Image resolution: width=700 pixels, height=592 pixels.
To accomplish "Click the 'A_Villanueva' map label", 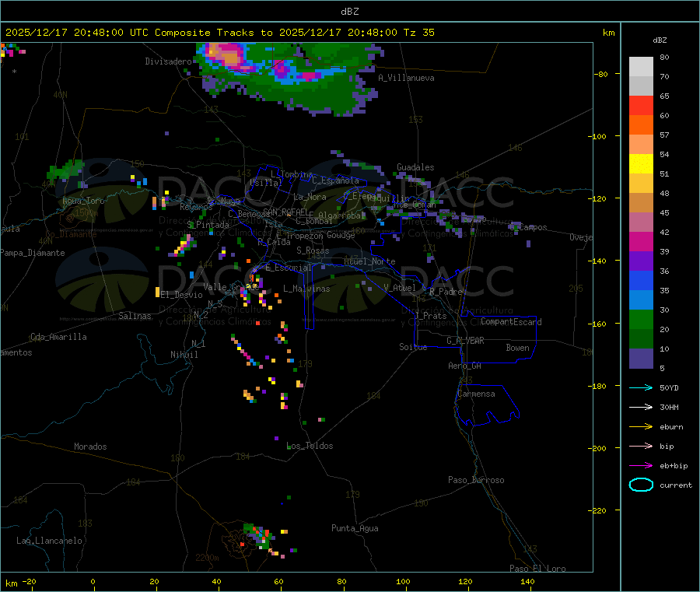I will (406, 78).
